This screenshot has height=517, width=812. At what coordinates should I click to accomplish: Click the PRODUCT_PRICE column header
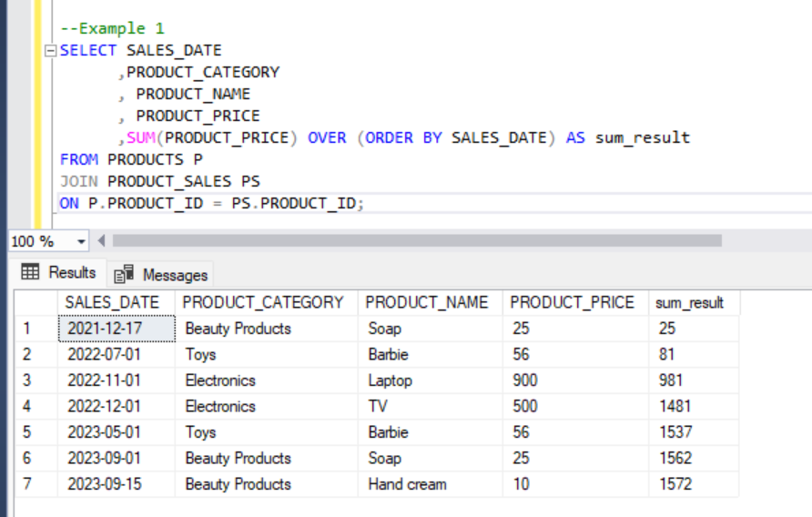[x=573, y=302]
